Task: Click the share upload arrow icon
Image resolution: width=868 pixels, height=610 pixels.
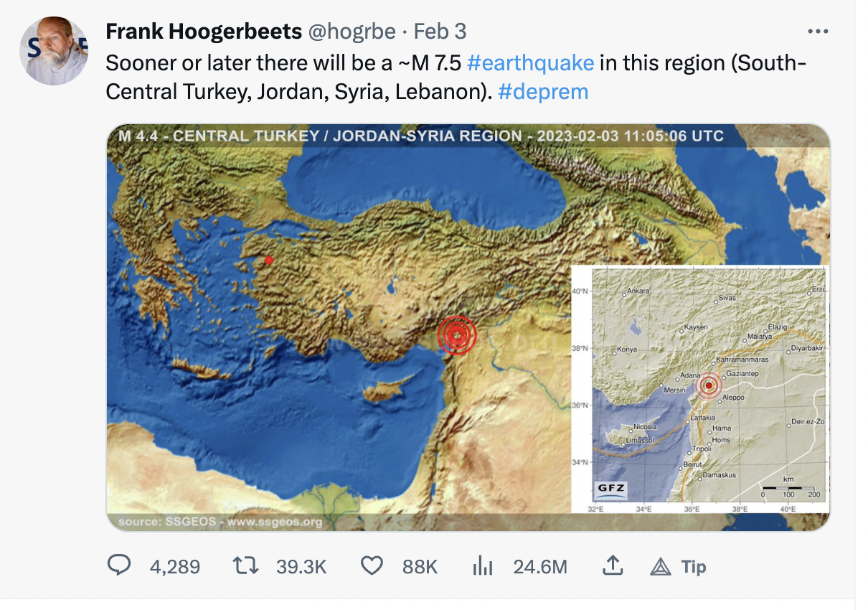Action: (x=611, y=566)
